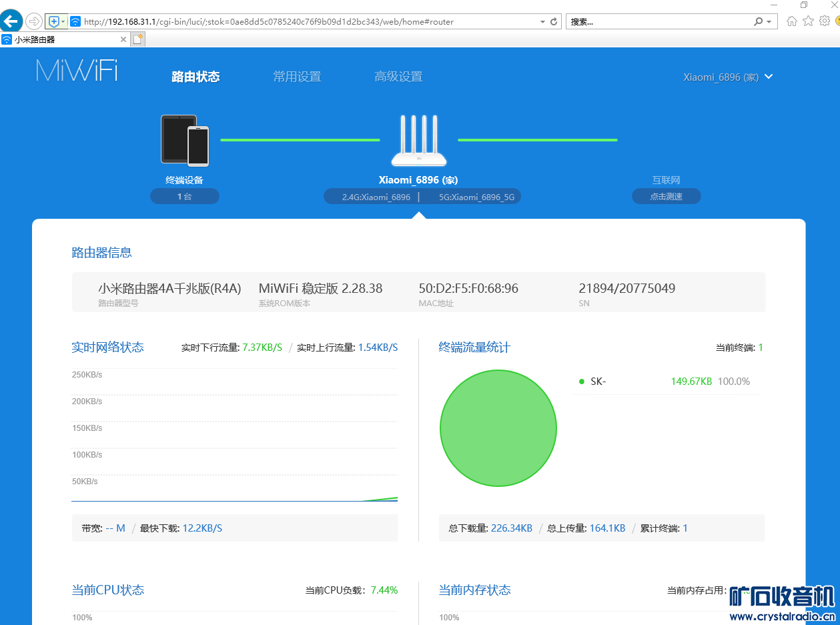Open browser tools gear icon
The image size is (840, 625).
825,21
